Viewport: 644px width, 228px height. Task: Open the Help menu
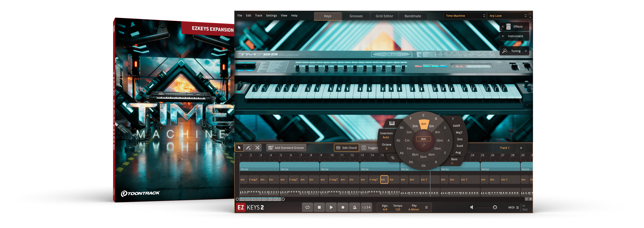click(294, 16)
